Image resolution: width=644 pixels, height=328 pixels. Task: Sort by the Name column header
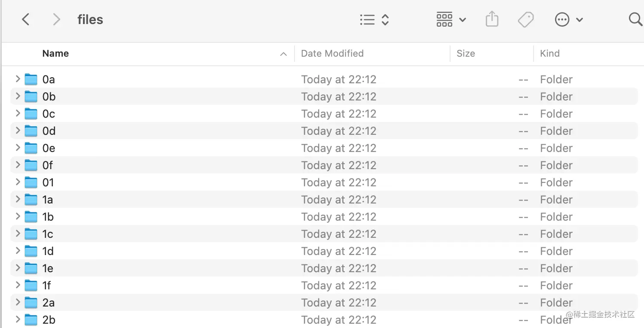click(55, 54)
